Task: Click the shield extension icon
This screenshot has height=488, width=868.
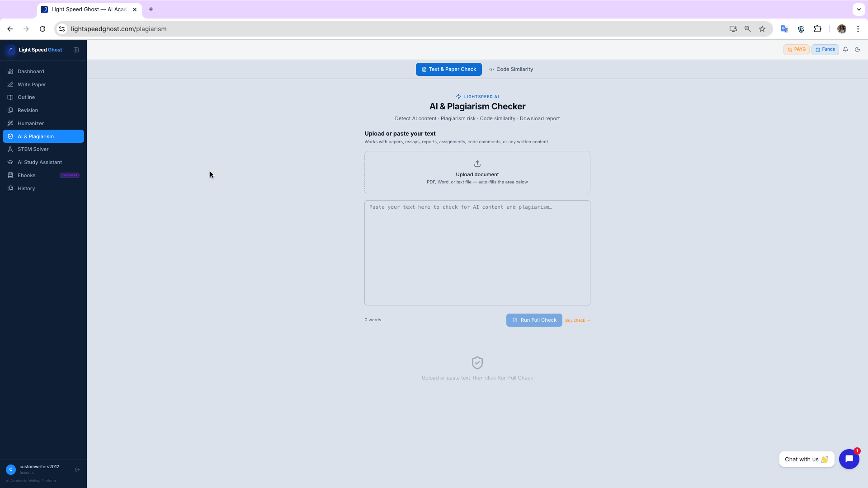Action: coord(801,29)
